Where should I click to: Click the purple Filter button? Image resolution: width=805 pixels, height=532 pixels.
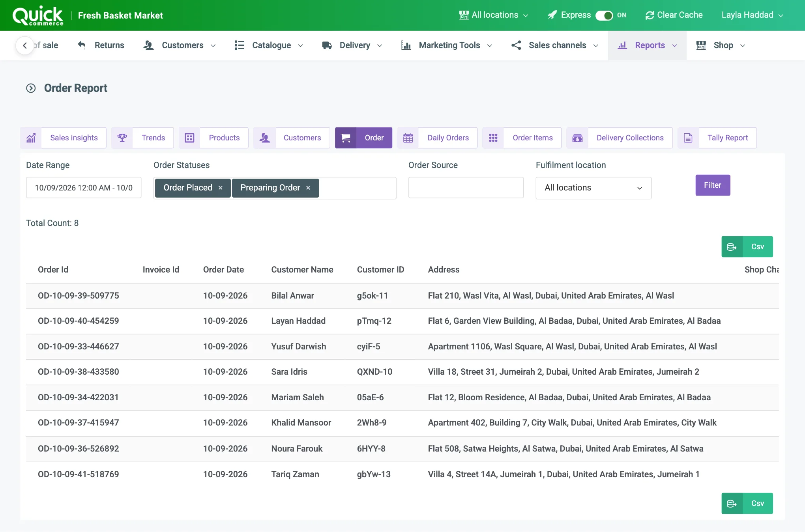[x=713, y=185]
